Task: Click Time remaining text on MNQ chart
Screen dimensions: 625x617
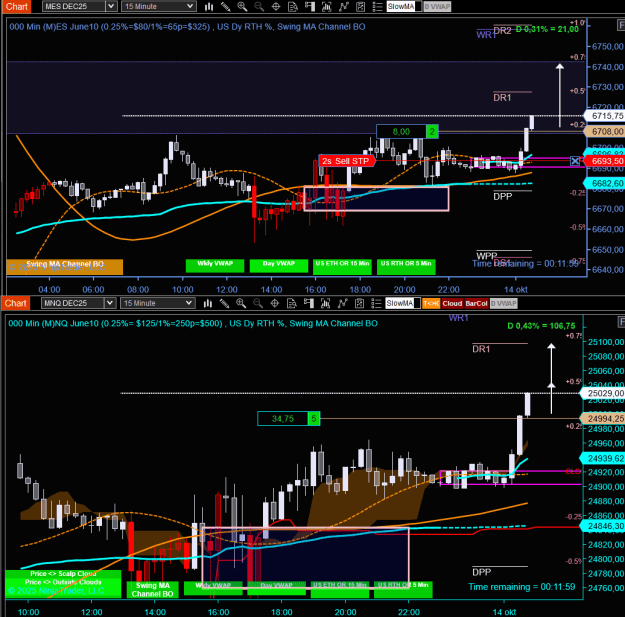Action: tap(522, 587)
